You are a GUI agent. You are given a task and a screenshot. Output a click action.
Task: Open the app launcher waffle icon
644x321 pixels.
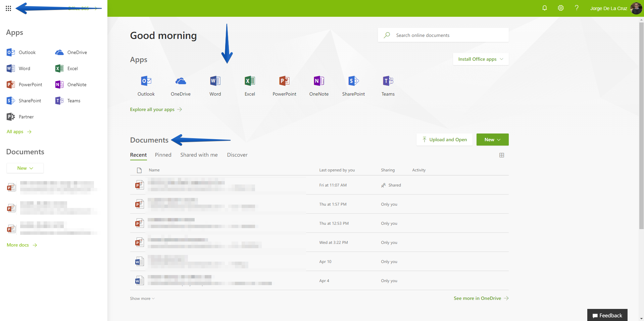pos(8,8)
